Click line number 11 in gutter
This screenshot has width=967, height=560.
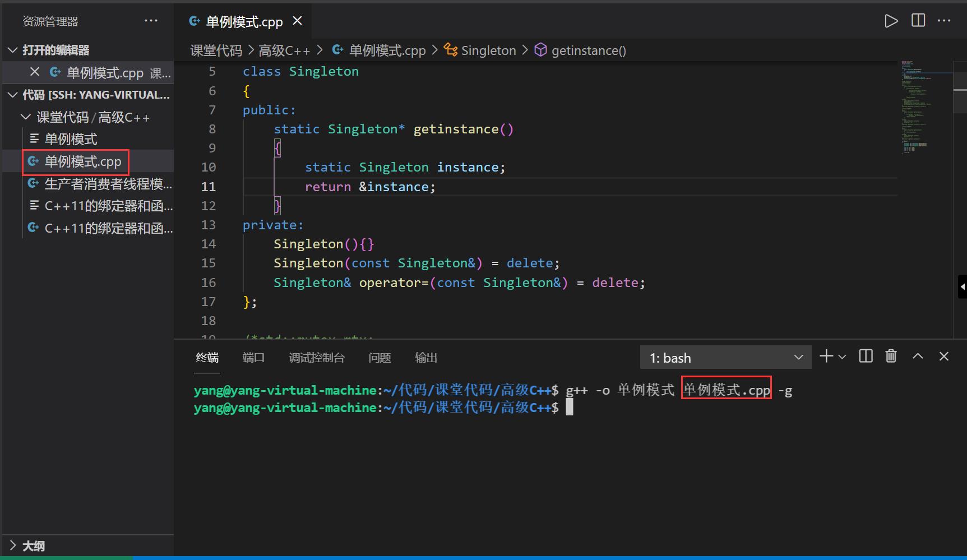click(x=208, y=187)
